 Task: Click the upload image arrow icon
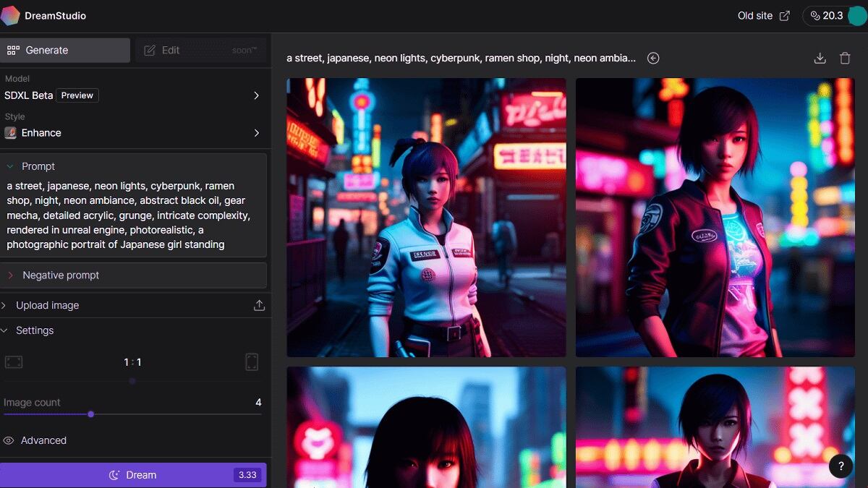(259, 306)
